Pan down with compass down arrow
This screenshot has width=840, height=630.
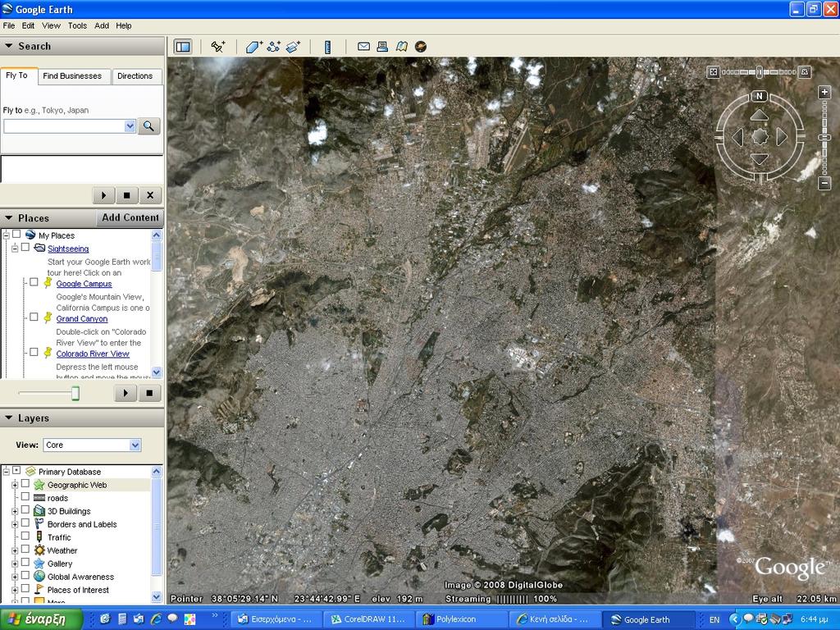(x=759, y=158)
